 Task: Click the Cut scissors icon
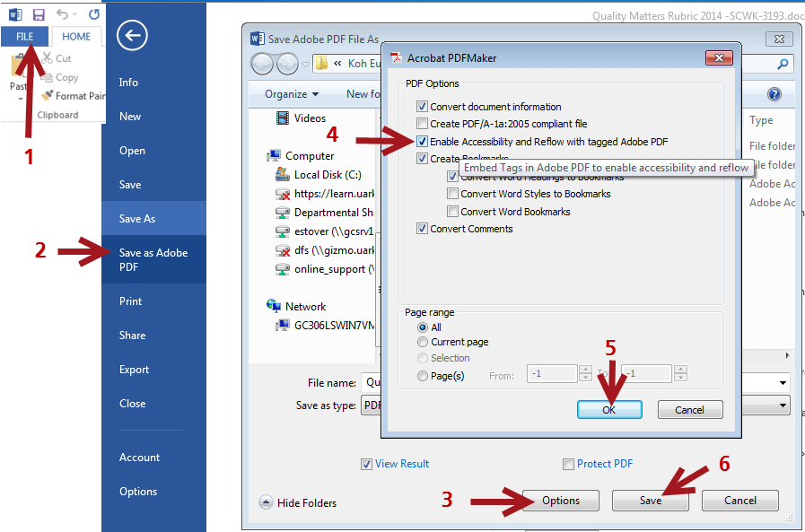[x=48, y=58]
